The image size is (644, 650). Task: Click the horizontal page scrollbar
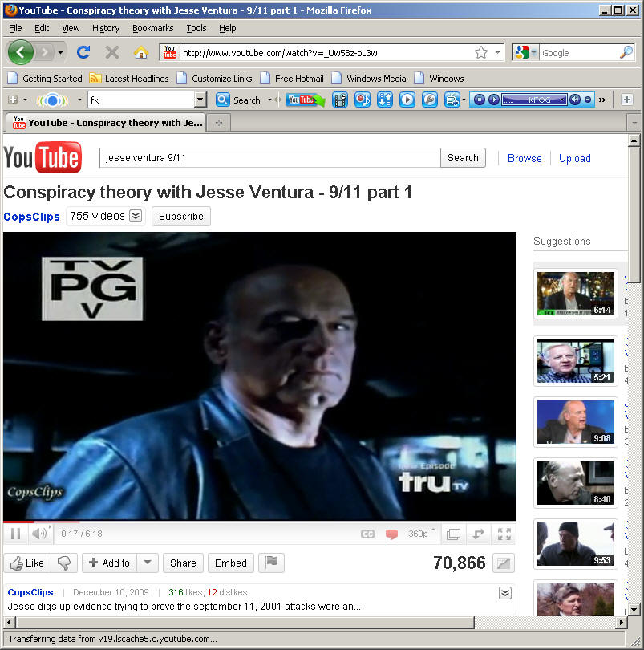click(x=245, y=622)
